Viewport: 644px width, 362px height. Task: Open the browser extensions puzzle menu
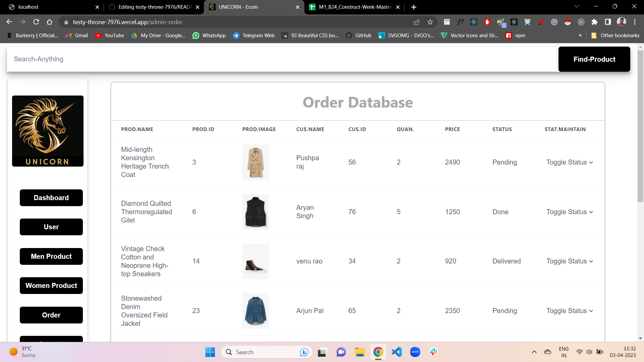tap(595, 22)
